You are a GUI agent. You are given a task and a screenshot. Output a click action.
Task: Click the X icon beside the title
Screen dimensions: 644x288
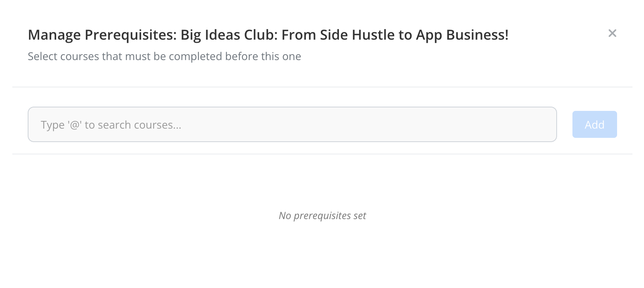tap(612, 33)
